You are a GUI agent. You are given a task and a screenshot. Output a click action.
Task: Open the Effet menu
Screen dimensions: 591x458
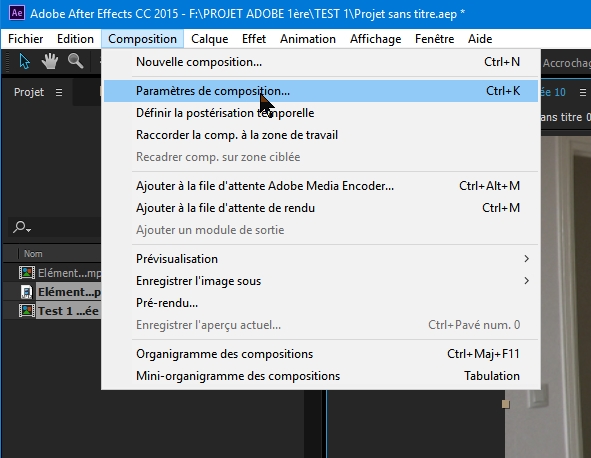[x=254, y=39]
